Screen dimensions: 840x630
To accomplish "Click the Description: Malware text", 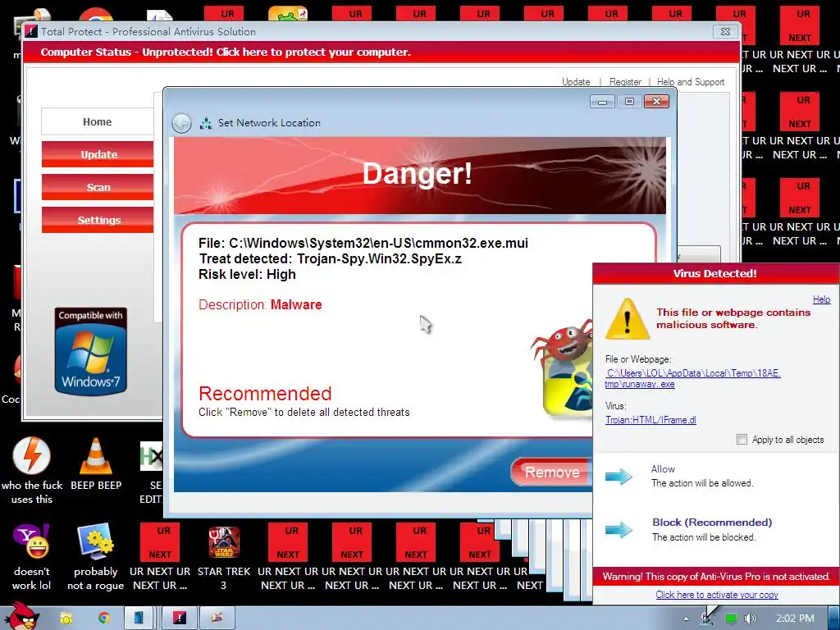I will coord(260,305).
